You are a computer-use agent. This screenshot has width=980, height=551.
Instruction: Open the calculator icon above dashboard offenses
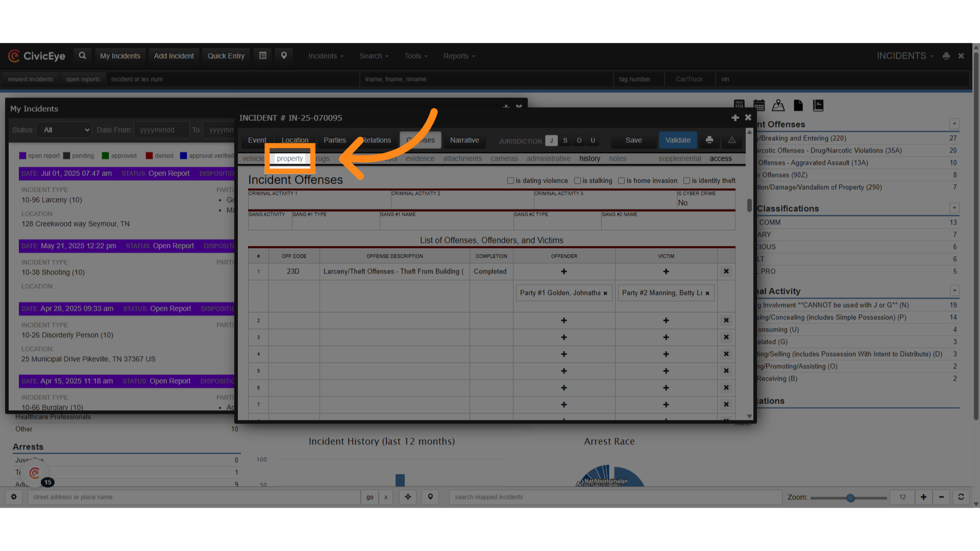point(739,105)
